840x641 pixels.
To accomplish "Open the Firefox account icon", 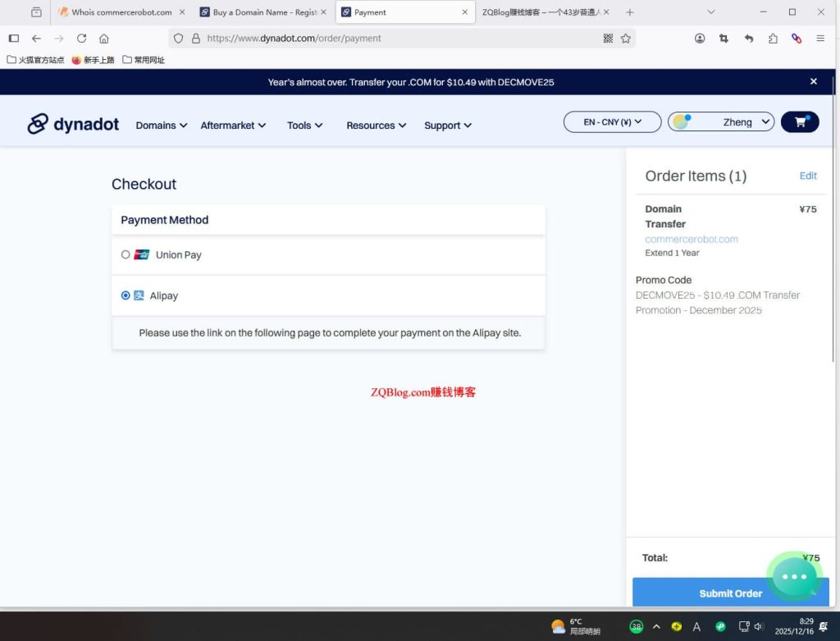I will pyautogui.click(x=700, y=38).
